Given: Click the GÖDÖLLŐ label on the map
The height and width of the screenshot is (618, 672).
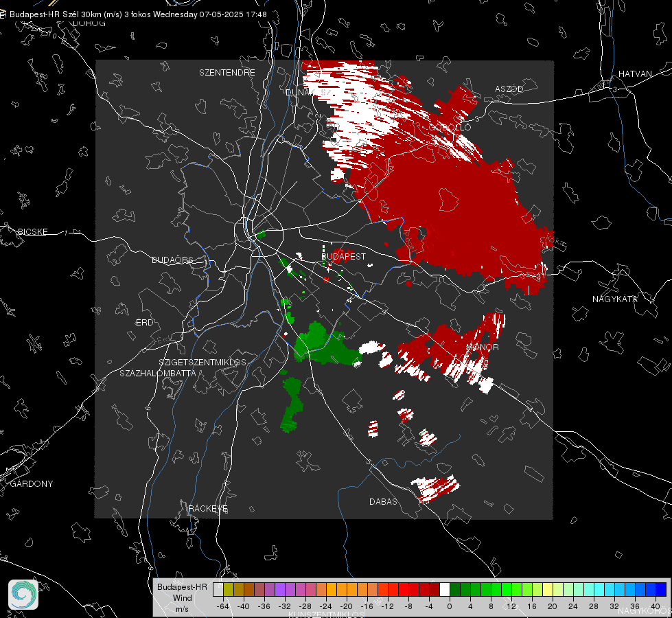Looking at the screenshot, I should click(450, 127).
